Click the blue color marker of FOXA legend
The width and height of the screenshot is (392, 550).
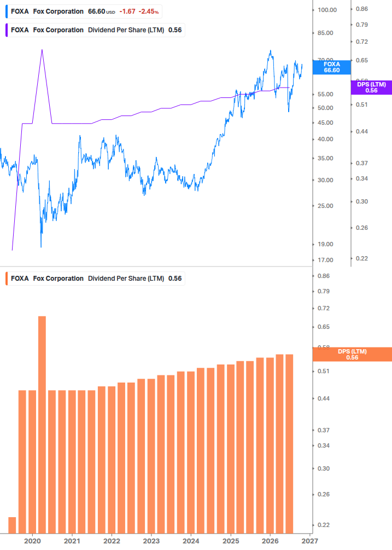[x=7, y=11]
